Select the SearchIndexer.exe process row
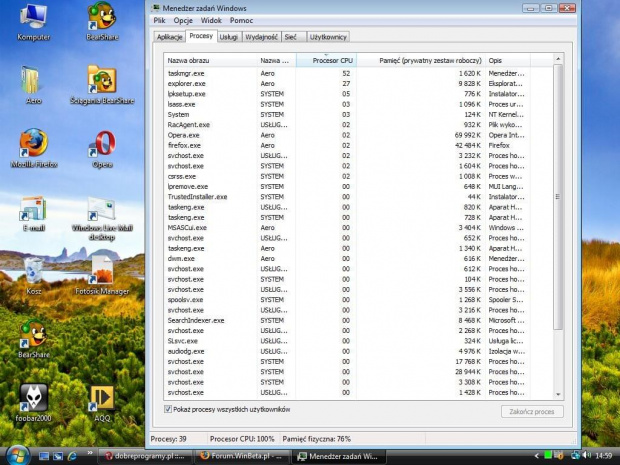620x465 pixels. (358, 320)
